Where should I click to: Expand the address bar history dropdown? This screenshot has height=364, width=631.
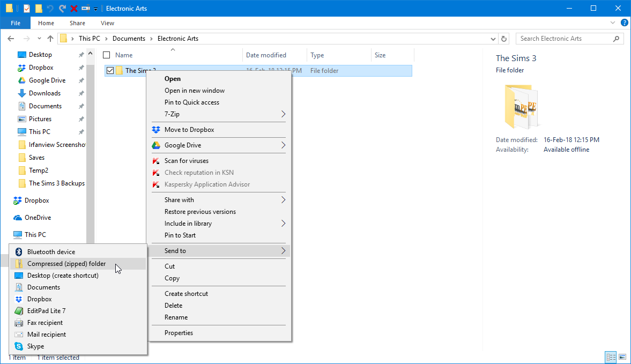(x=494, y=39)
